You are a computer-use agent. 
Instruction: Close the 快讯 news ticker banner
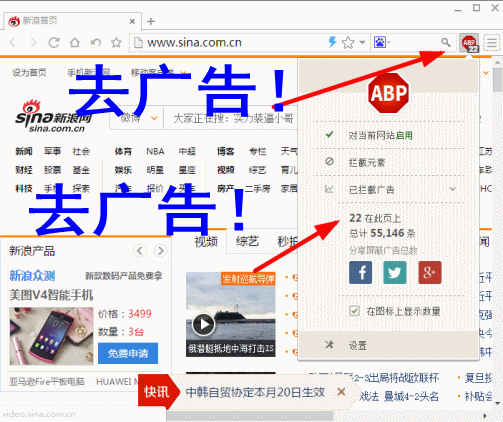[x=341, y=392]
